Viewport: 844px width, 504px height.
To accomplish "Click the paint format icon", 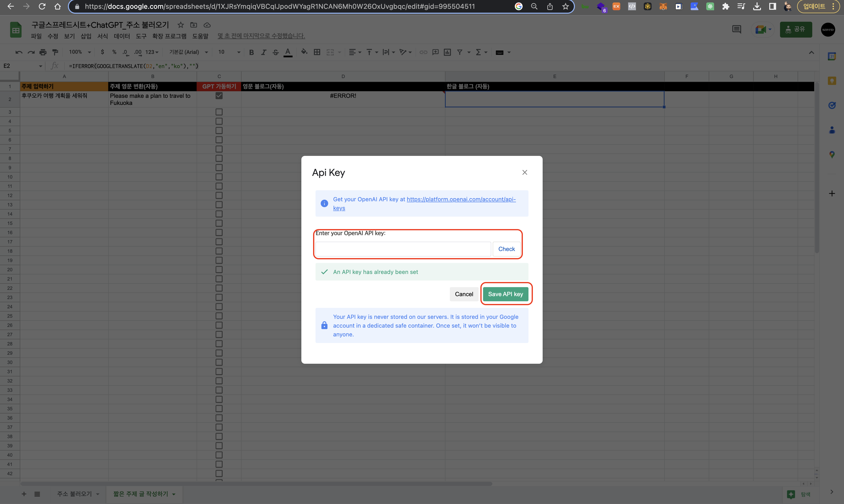I will [x=55, y=52].
